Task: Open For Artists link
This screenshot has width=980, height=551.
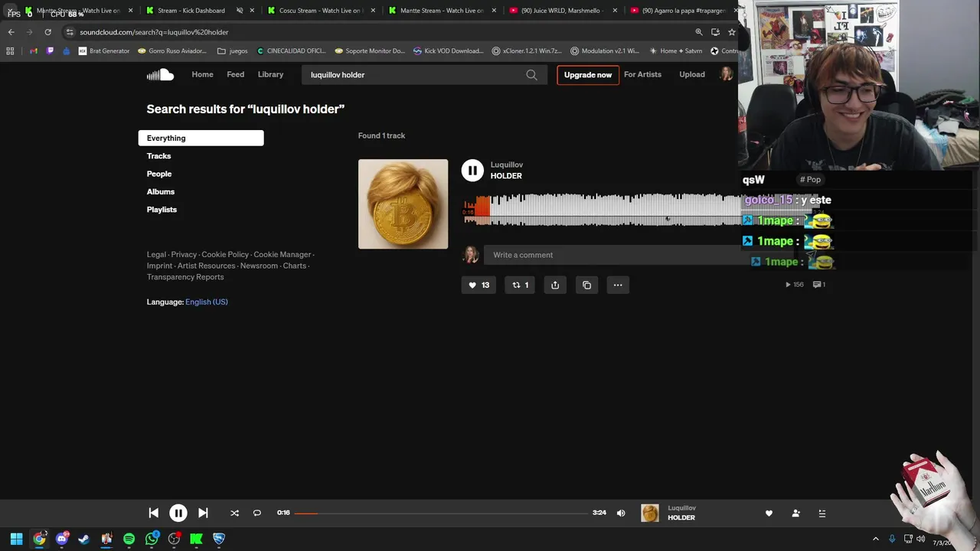Action: tap(642, 75)
